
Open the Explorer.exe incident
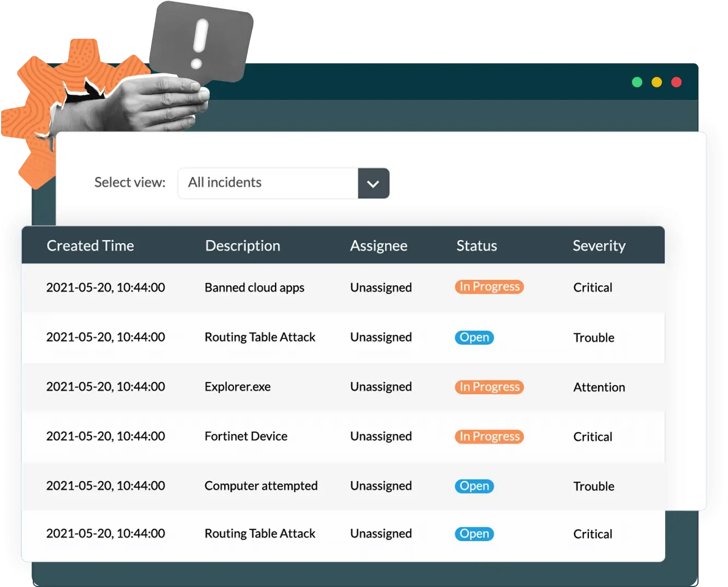(237, 387)
